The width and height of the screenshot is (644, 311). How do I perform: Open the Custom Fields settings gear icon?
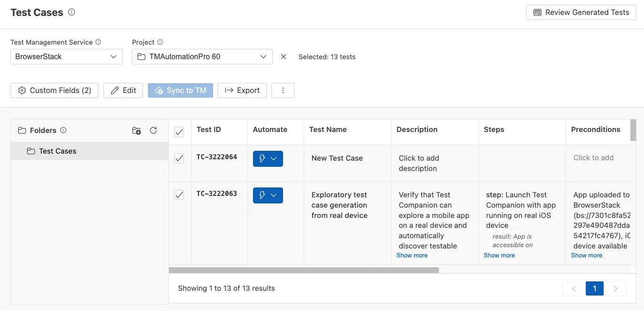click(x=22, y=90)
